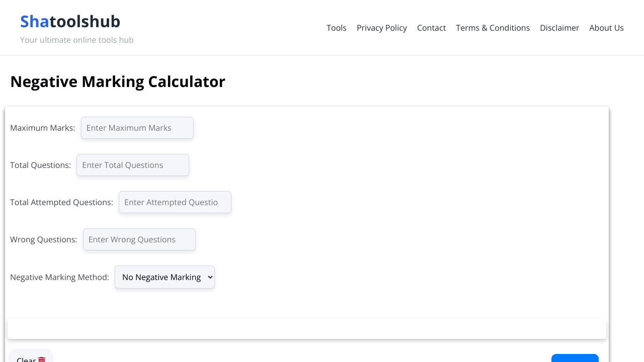Open the Disclaimer page
The height and width of the screenshot is (362, 644).
[559, 28]
